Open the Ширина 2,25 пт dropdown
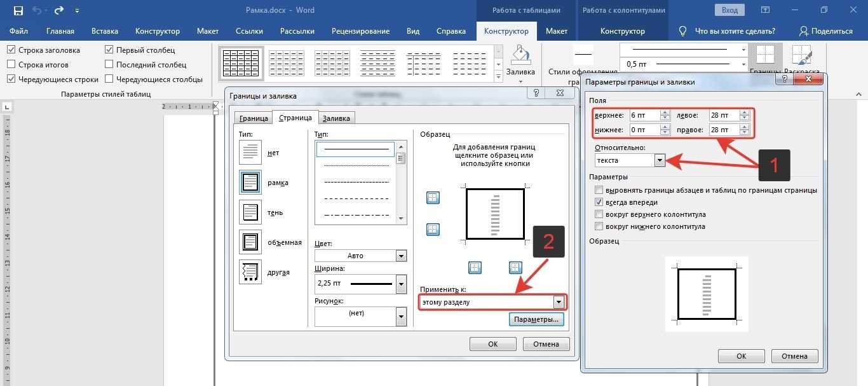Viewport: 868px width, 386px height. click(401, 284)
